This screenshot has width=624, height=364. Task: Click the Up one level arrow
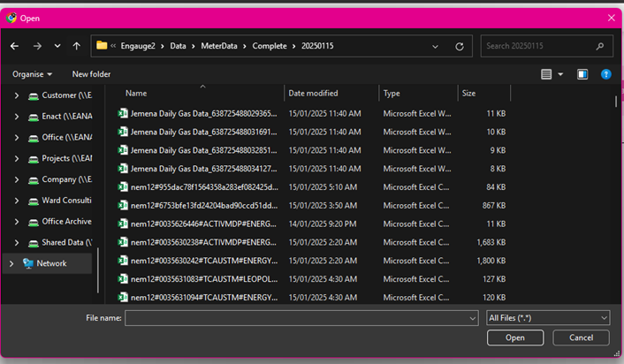77,46
